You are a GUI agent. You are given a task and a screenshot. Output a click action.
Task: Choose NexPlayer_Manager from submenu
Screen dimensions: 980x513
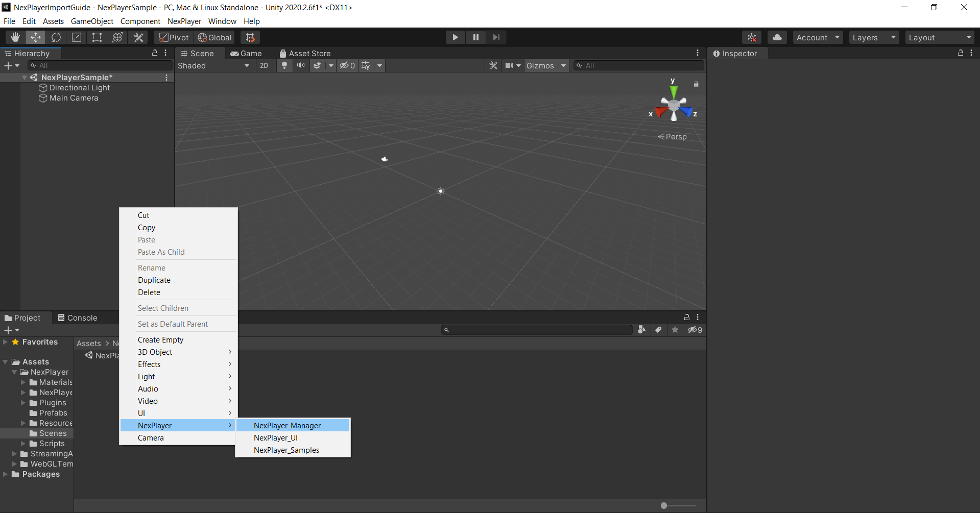point(293,426)
